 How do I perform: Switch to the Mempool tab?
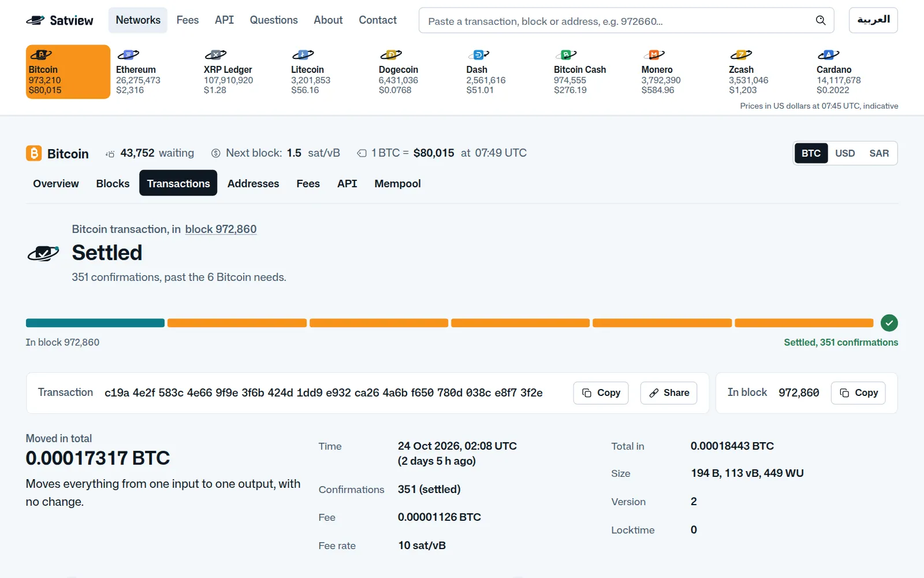click(397, 183)
